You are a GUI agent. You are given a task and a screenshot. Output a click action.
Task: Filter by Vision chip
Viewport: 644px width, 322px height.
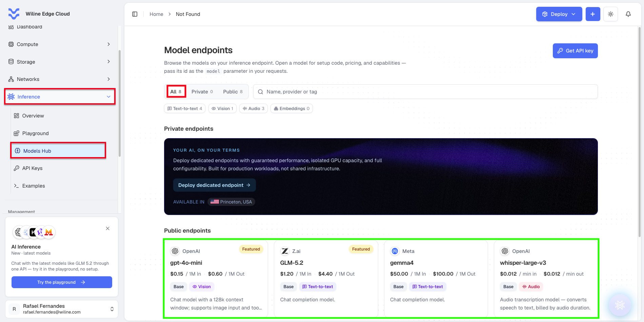tap(222, 109)
